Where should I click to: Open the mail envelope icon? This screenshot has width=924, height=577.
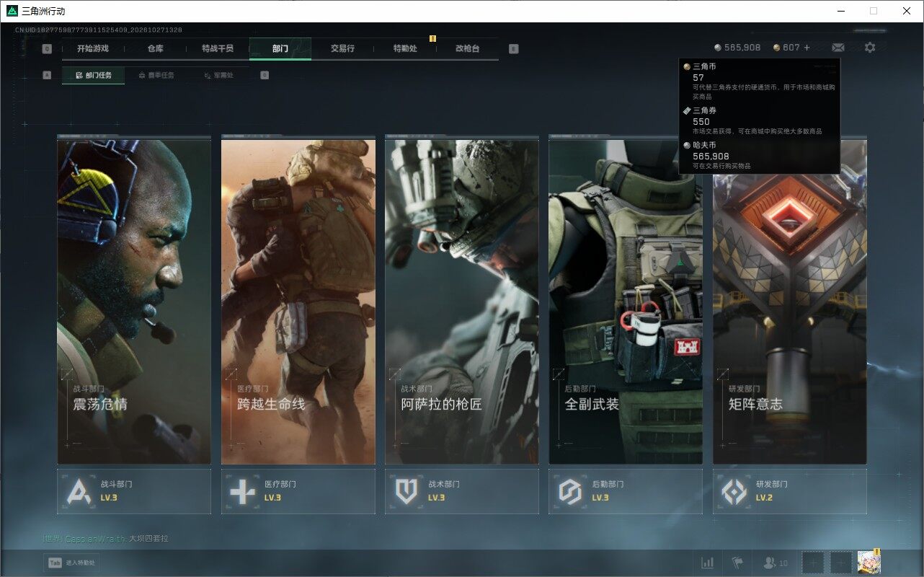(x=838, y=48)
